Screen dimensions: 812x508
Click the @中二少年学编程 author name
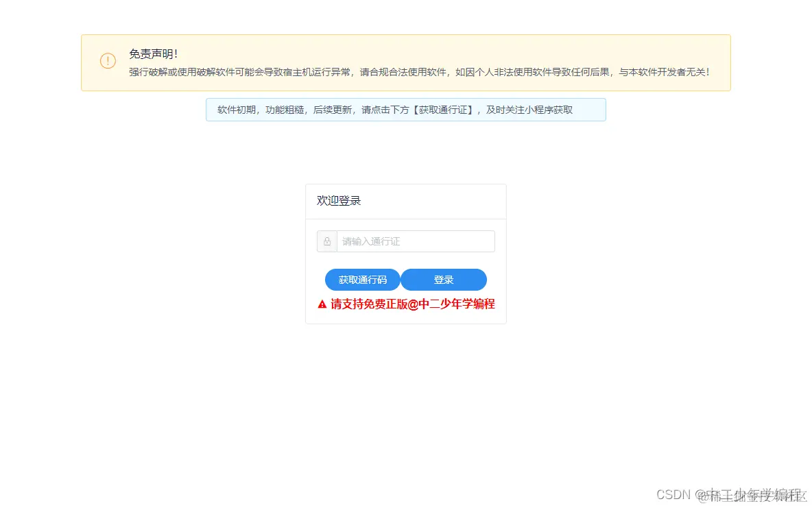point(754,495)
